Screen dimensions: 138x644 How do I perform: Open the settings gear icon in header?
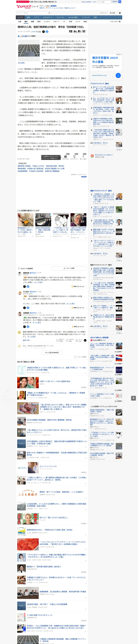coord(120,13)
